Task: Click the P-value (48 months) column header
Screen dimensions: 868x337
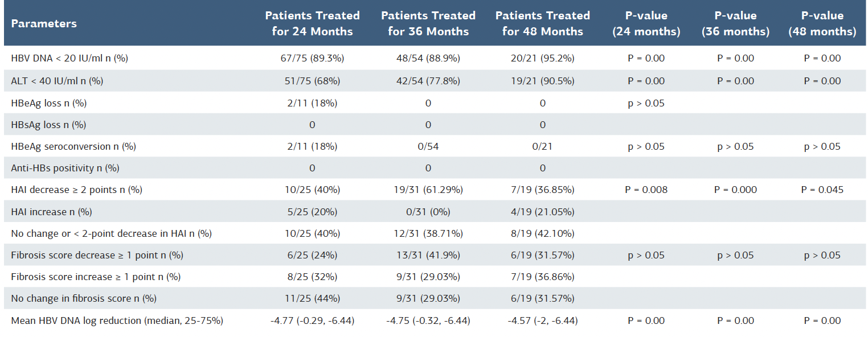Action: coord(822,23)
